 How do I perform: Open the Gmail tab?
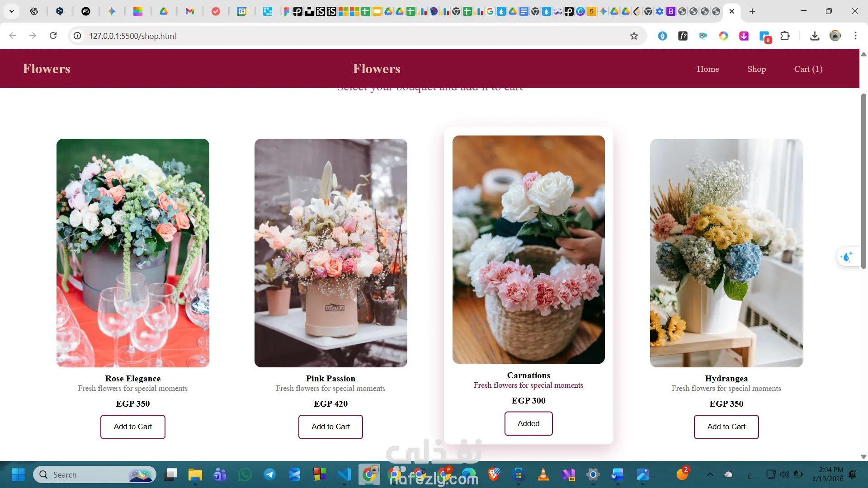tap(190, 11)
